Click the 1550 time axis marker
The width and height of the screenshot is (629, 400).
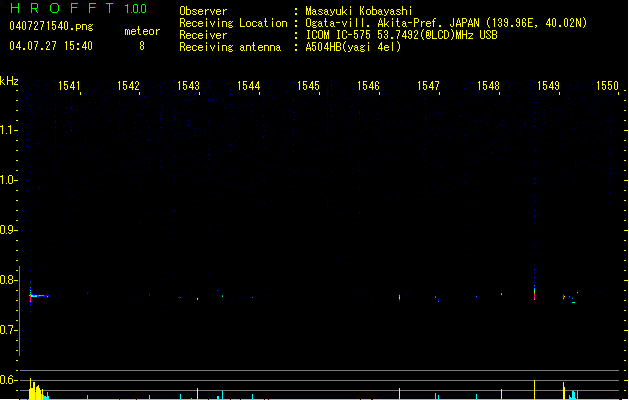click(x=607, y=86)
